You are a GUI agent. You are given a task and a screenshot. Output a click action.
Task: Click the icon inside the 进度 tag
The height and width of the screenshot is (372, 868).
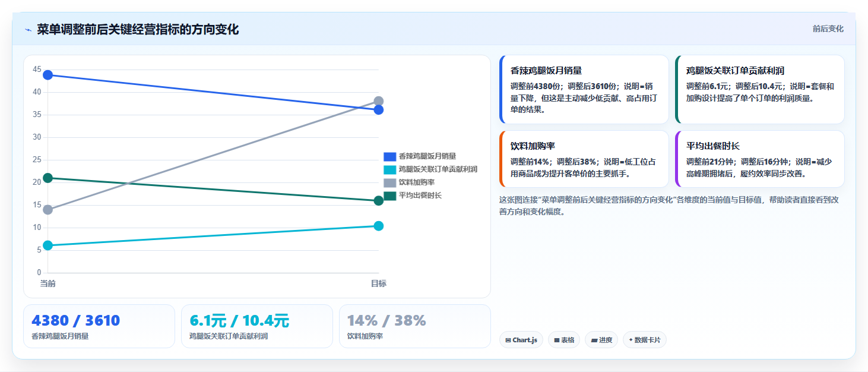click(x=594, y=341)
